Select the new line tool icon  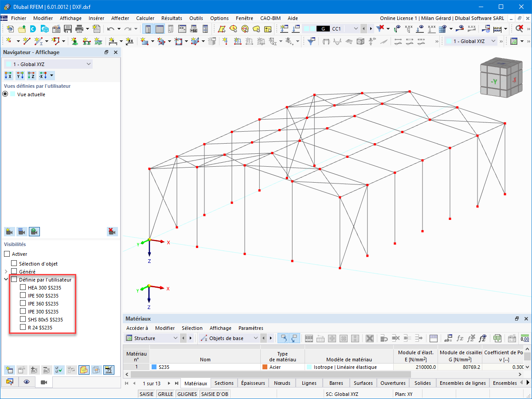tap(27, 41)
